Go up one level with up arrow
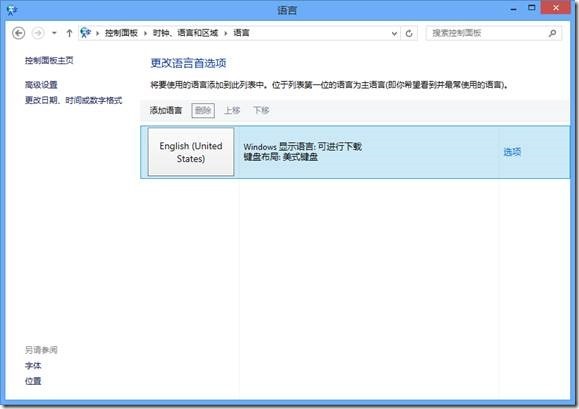The width and height of the screenshot is (579, 409). tap(69, 33)
